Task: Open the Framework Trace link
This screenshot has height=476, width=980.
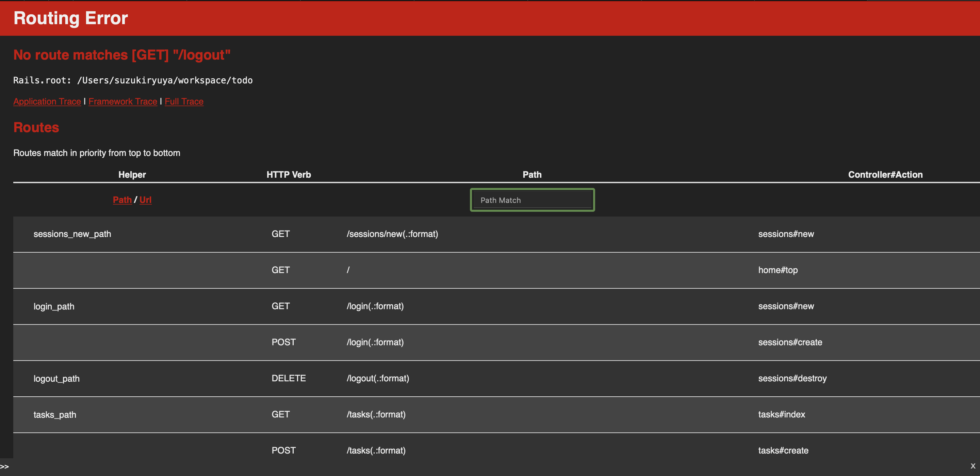Action: (123, 101)
